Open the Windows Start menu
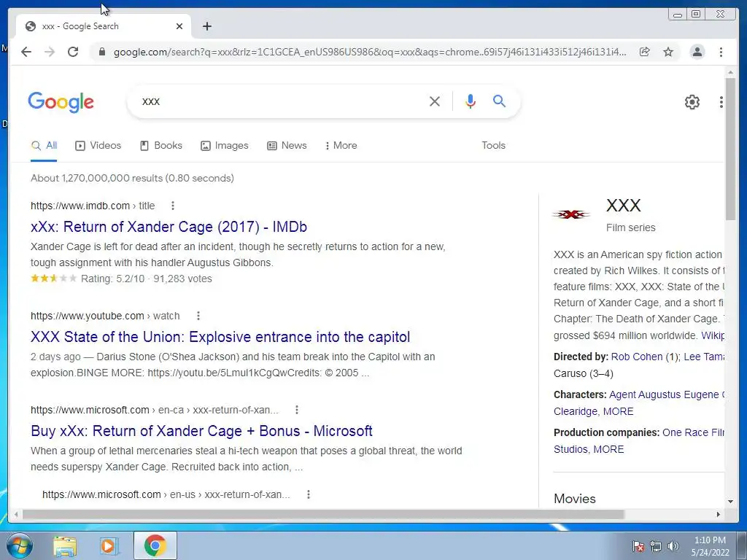 [x=20, y=545]
